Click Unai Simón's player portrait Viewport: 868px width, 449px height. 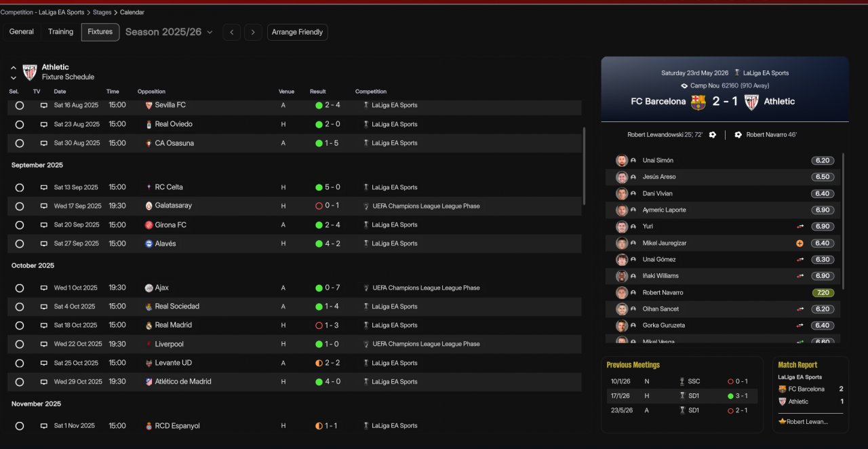(621, 161)
